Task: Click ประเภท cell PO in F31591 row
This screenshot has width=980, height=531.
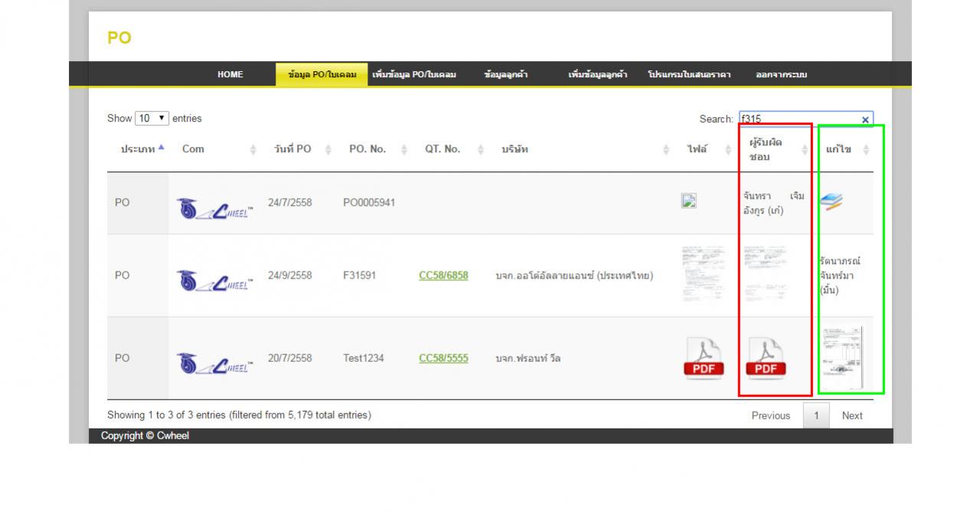Action: (122, 275)
